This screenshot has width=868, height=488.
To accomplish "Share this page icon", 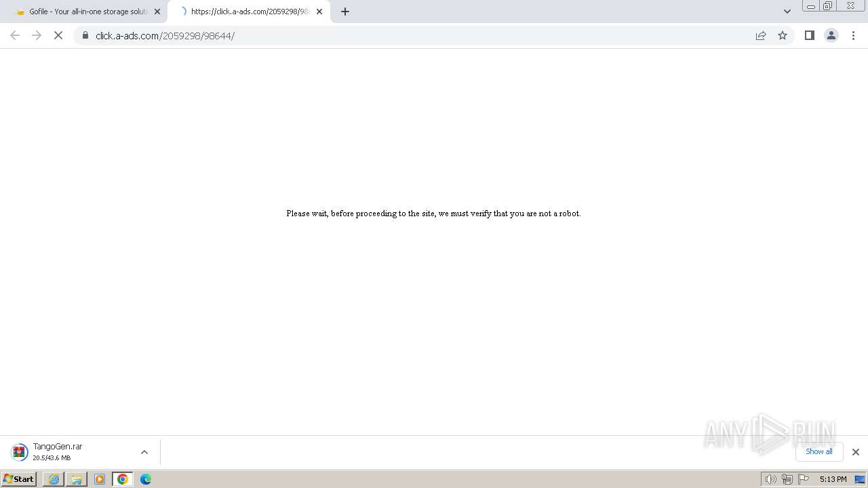I will 761,35.
